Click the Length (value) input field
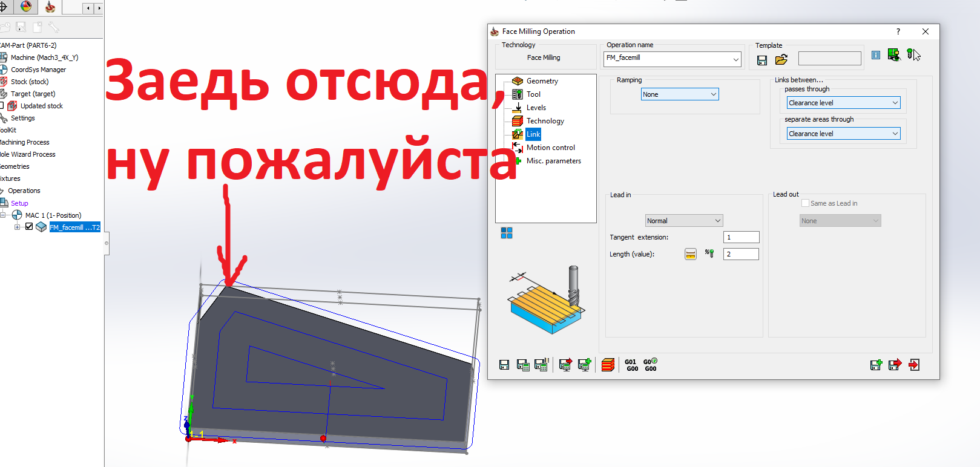This screenshot has height=467, width=980. tap(741, 254)
